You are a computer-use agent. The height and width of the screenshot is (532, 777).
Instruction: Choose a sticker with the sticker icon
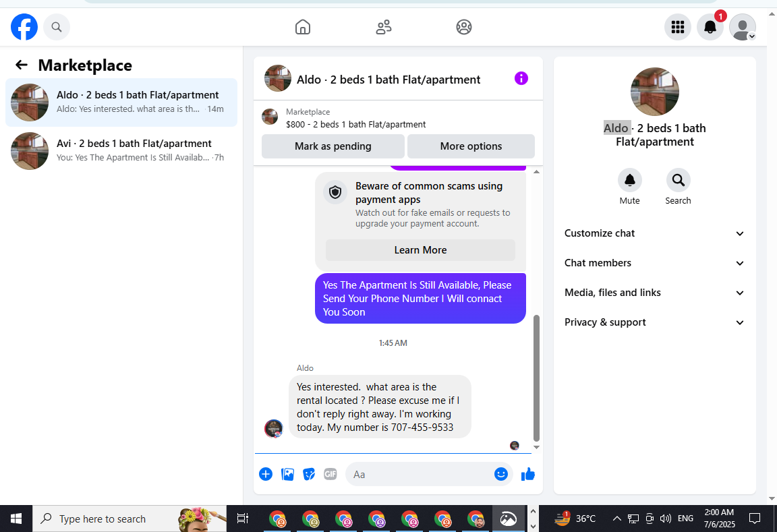pos(309,474)
